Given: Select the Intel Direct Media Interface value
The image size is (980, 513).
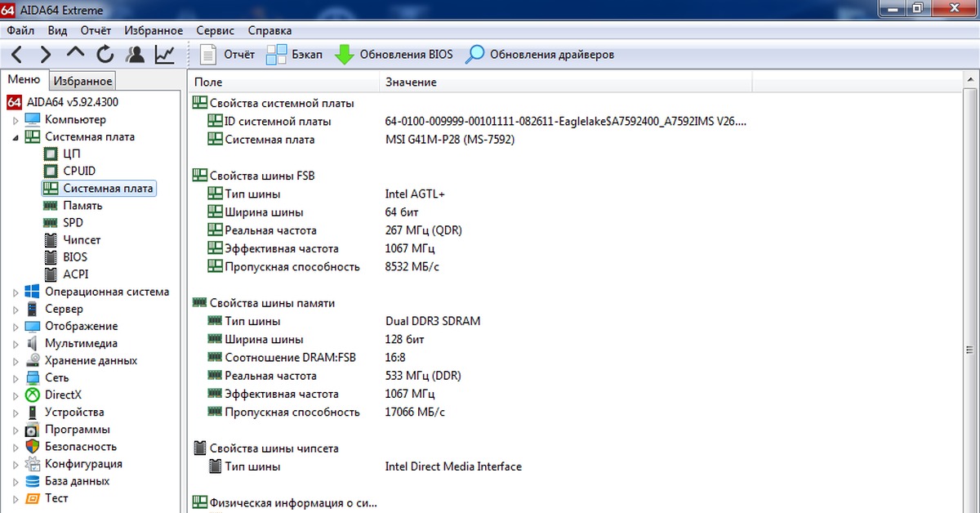Looking at the screenshot, I should 453,466.
